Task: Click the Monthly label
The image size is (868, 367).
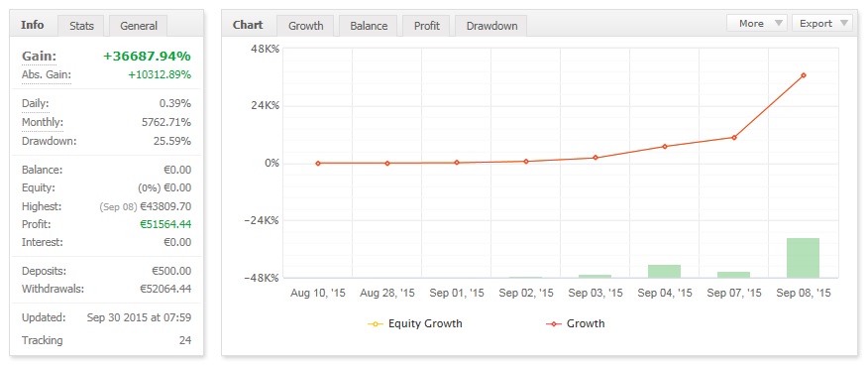Action: coord(43,123)
